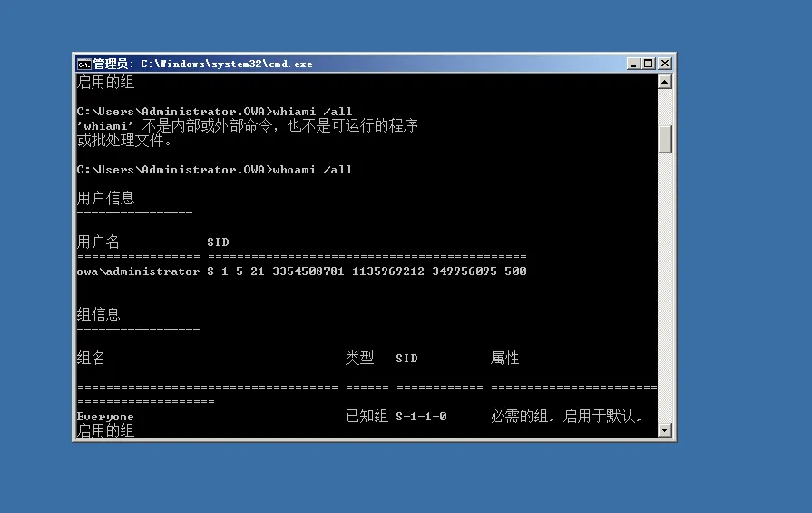Click the scrollbar track below the thumb

pos(665,291)
